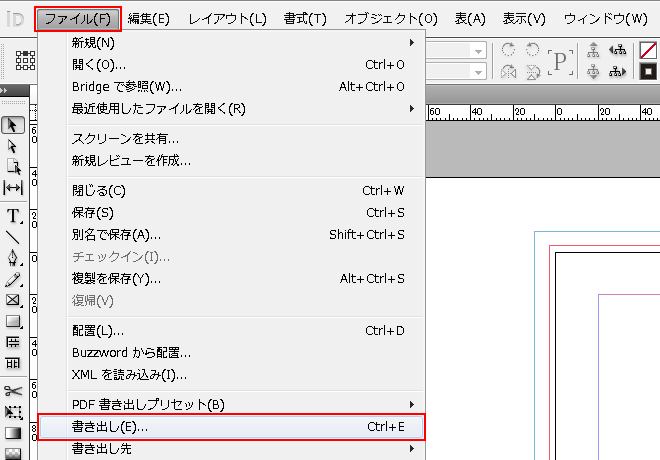Select the Selection tool (black arrow)

(14, 125)
